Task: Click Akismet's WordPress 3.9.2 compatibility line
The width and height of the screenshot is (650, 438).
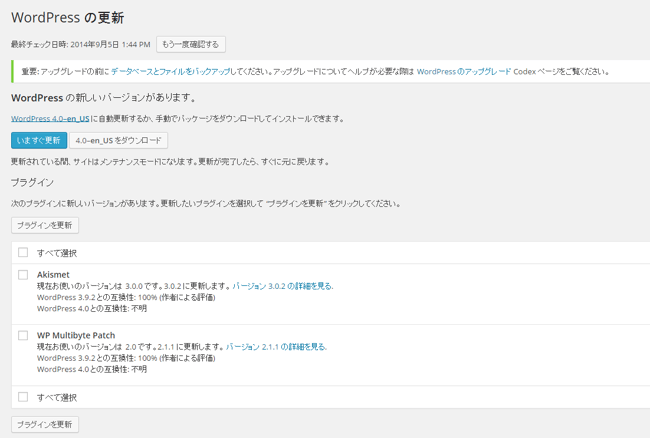Action: point(126,298)
